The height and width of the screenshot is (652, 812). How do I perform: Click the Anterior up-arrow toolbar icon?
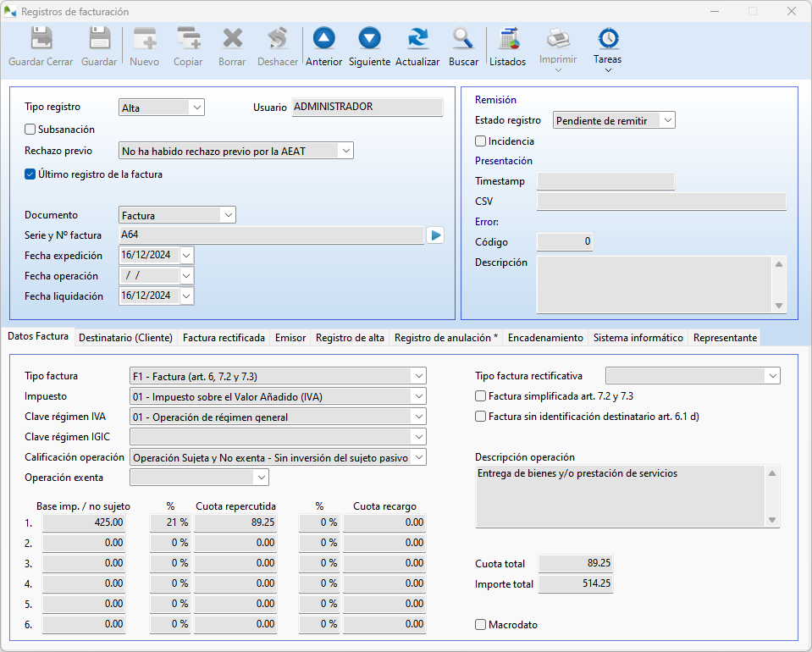(323, 38)
